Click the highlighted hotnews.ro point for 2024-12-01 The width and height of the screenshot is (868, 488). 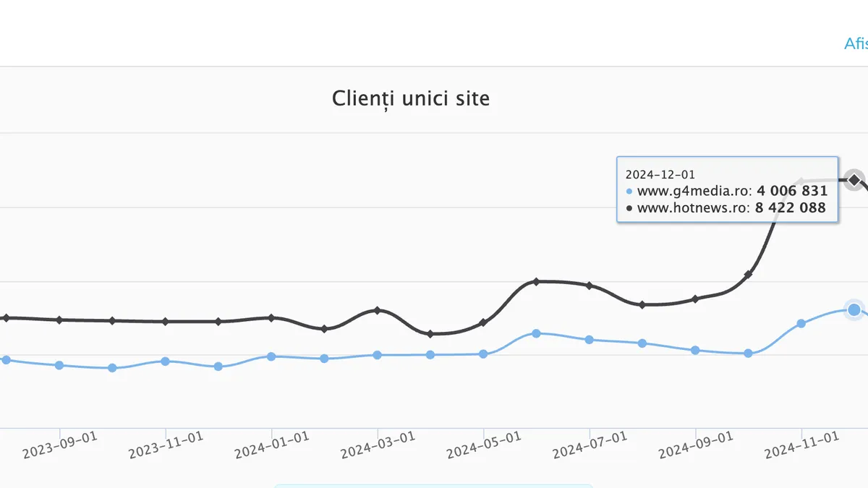(854, 179)
